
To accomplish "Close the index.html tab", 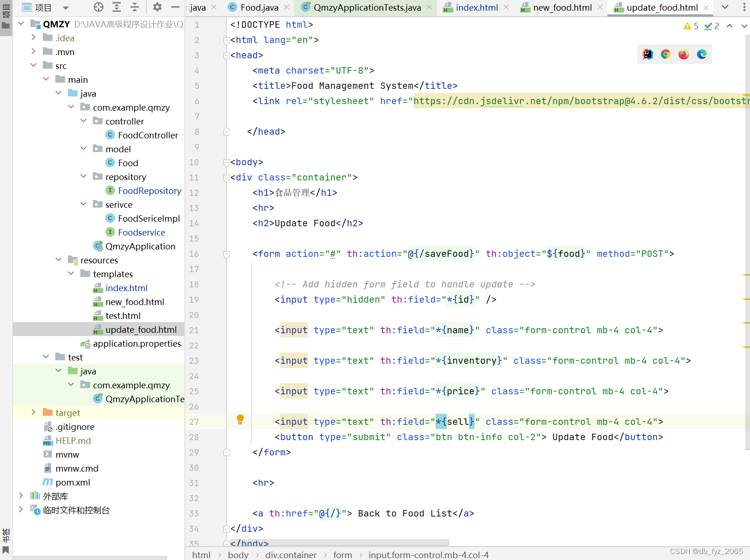I will point(506,7).
